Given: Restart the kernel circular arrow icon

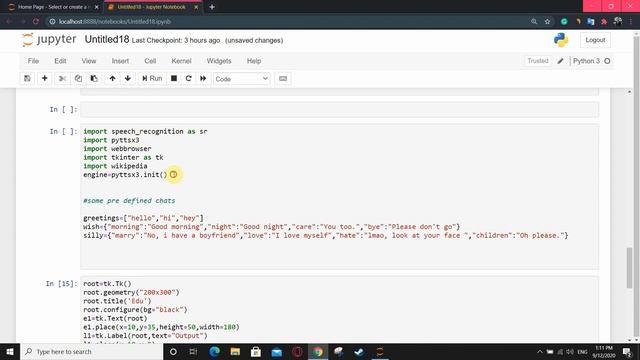Looking at the screenshot, I should pos(188,78).
